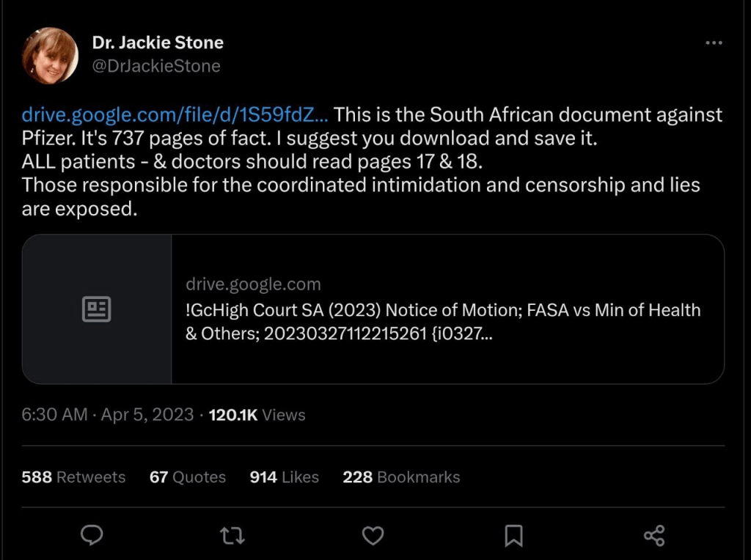Click Dr. Jackie Stone's profile avatar
Image resolution: width=751 pixels, height=560 pixels.
pos(50,56)
